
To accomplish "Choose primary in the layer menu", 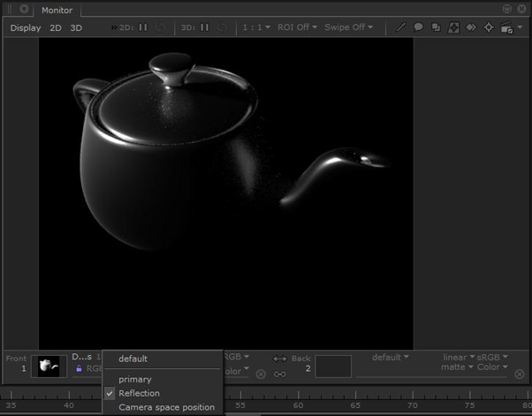I will point(135,379).
